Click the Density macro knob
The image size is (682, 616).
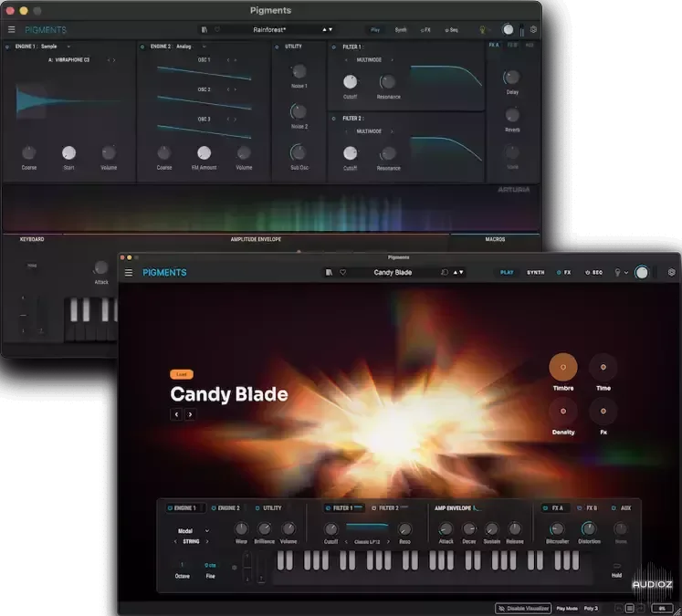coord(563,412)
